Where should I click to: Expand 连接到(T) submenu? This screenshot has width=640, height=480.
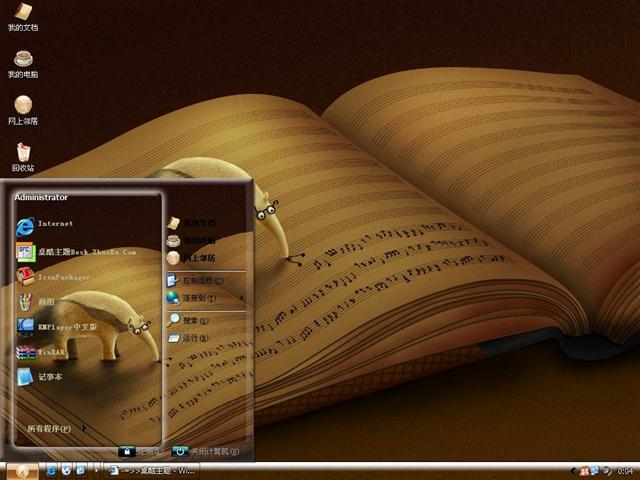tap(205, 298)
